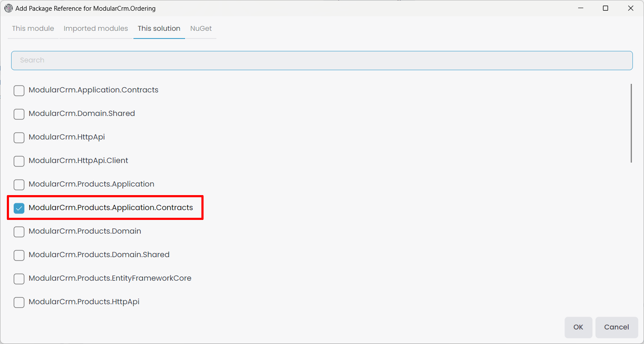The image size is (644, 344).
Task: Check the ModularCrm.Products.Domain.Shared checkbox
Action: (x=19, y=255)
